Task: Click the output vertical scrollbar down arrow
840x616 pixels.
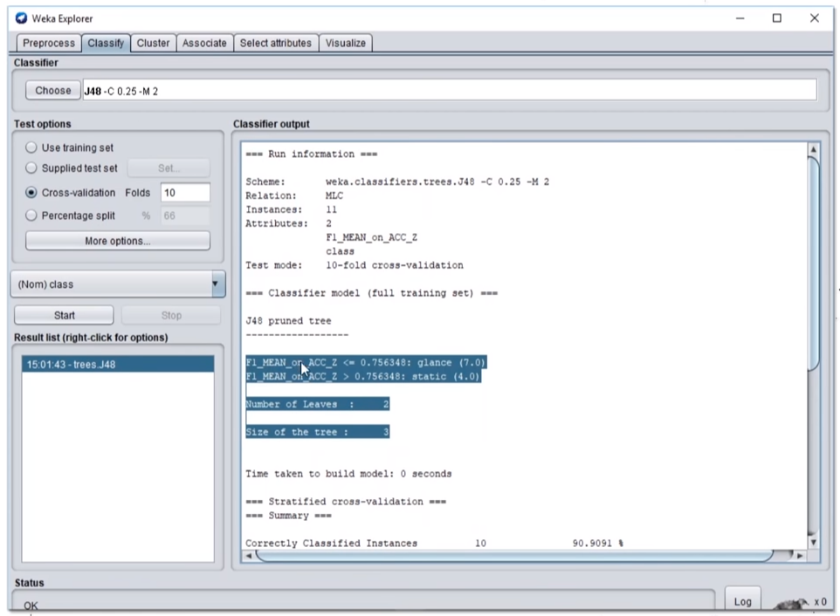Action: (x=813, y=542)
